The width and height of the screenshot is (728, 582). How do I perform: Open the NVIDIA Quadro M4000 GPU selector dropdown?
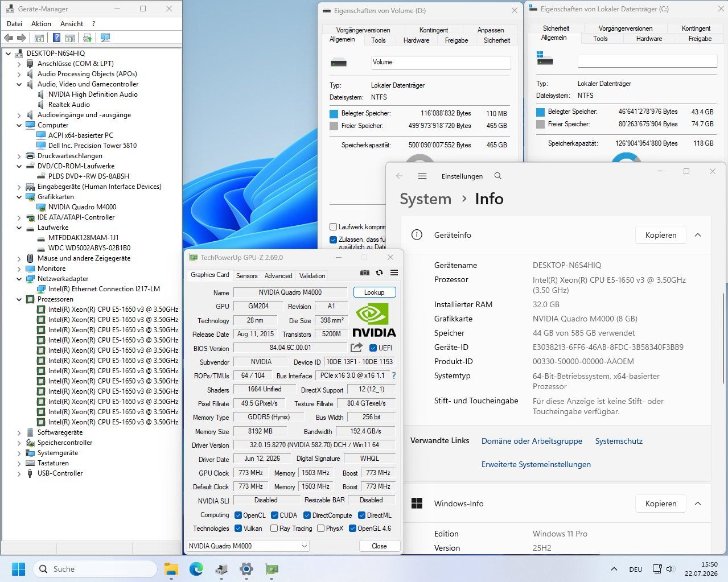248,546
